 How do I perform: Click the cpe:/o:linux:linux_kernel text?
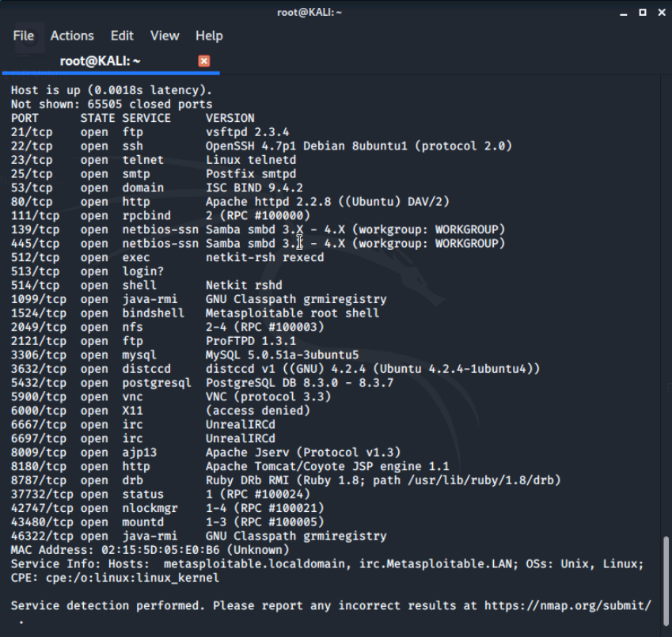pyautogui.click(x=132, y=578)
